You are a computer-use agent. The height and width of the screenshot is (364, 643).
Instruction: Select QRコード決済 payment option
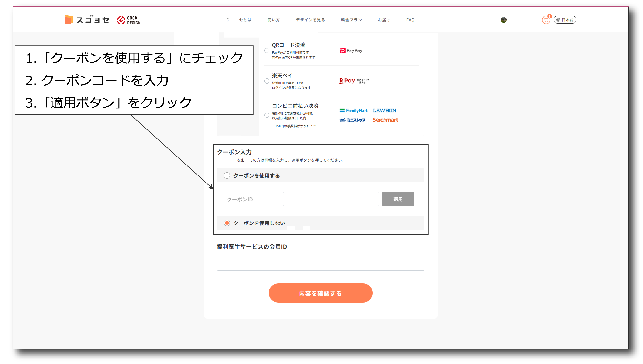[x=267, y=51]
